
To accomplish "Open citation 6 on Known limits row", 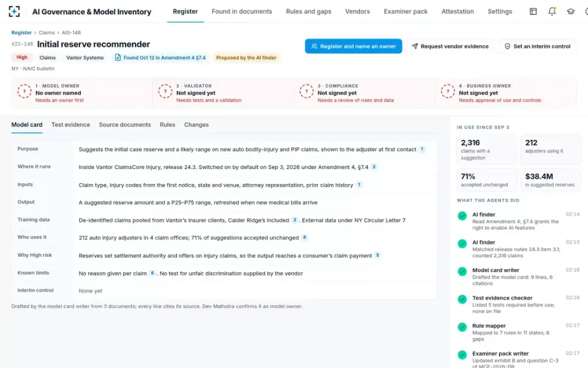I will point(152,273).
